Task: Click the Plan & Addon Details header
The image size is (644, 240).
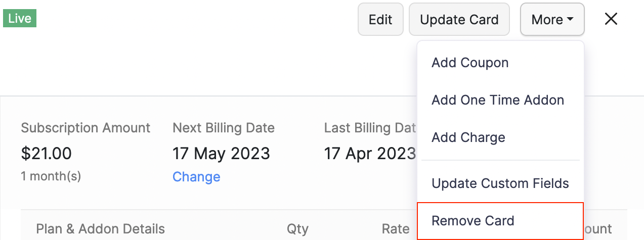Action: pyautogui.click(x=101, y=229)
